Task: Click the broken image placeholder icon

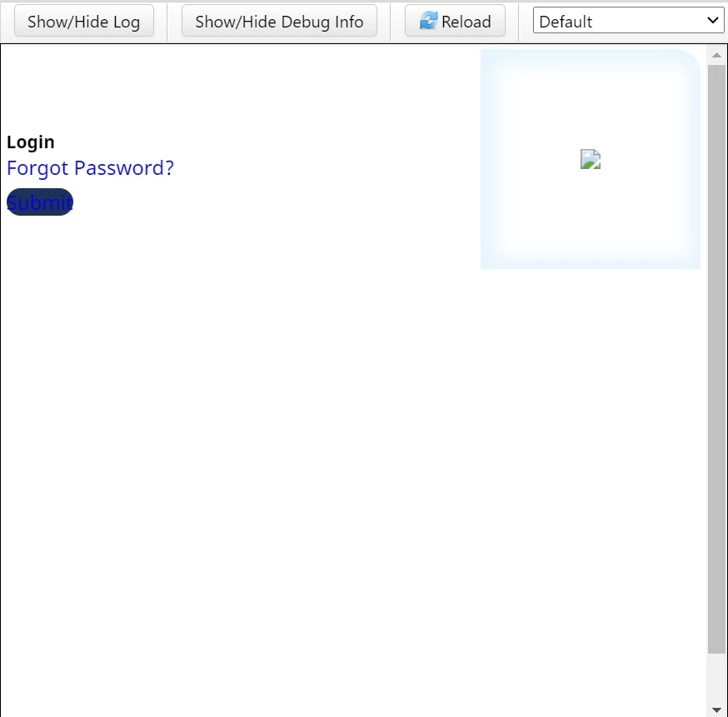Action: (591, 159)
